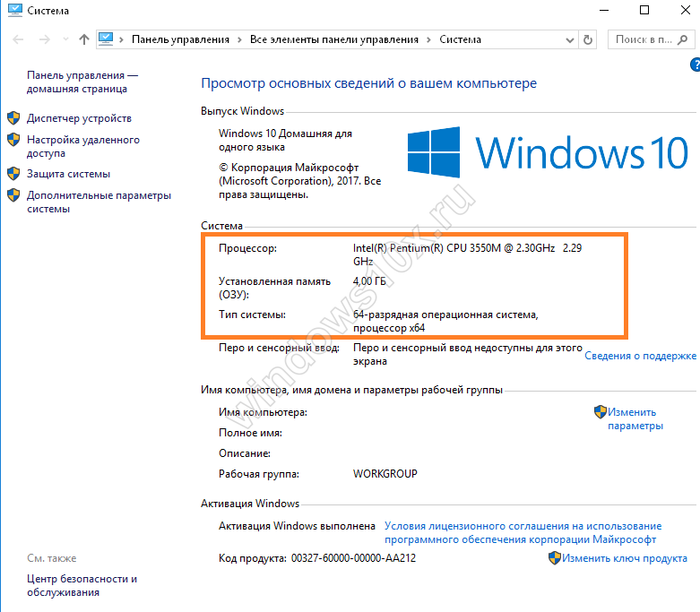Click the computer icon in address bar
700x612 pixels.
coord(106,39)
